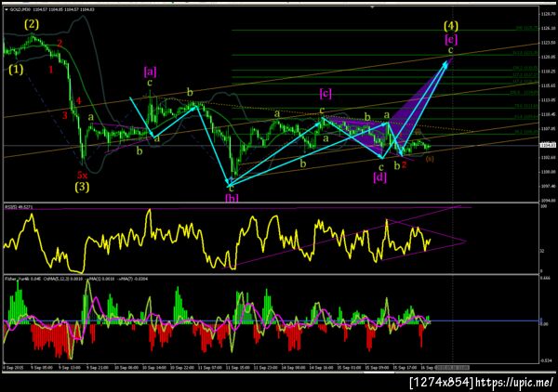The image size is (558, 392).
Task: Select the red 5x label
Action: (x=82, y=175)
